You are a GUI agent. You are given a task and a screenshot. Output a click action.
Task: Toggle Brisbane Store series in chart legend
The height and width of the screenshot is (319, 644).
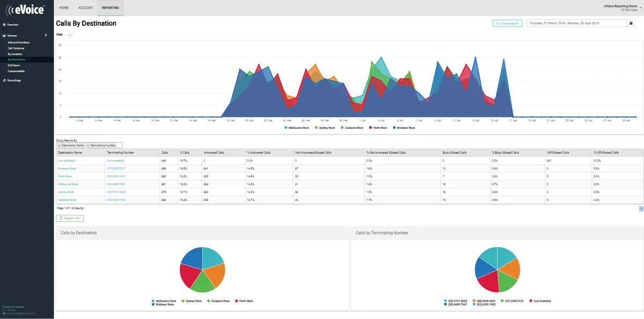[405, 128]
